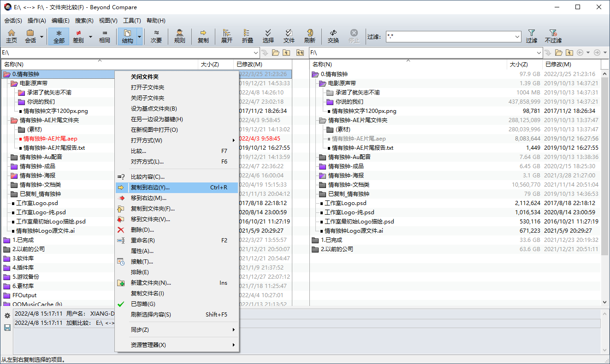Image resolution: width=610 pixels, height=364 pixels.
Task: Toggle the 次要 (Minor) comparison icon
Action: pos(156,36)
